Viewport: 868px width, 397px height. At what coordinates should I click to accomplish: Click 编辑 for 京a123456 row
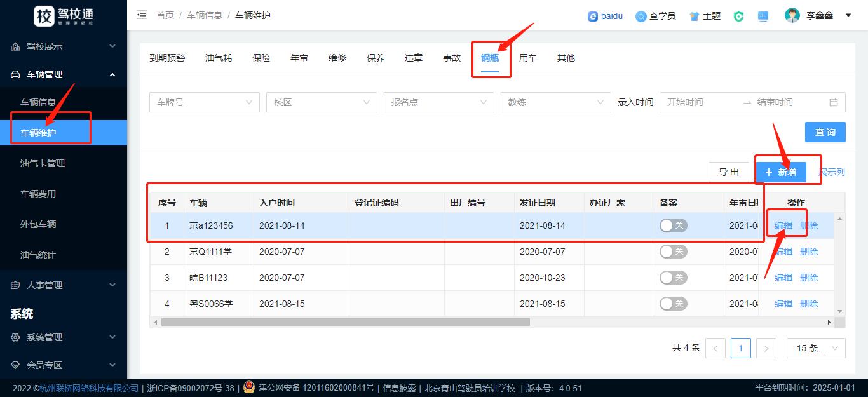click(x=783, y=225)
